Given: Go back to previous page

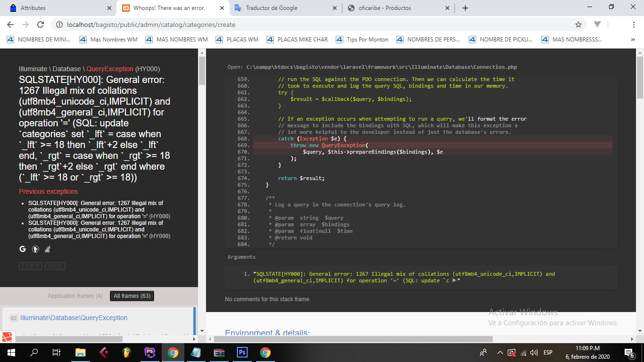Looking at the screenshot, I should (10, 25).
